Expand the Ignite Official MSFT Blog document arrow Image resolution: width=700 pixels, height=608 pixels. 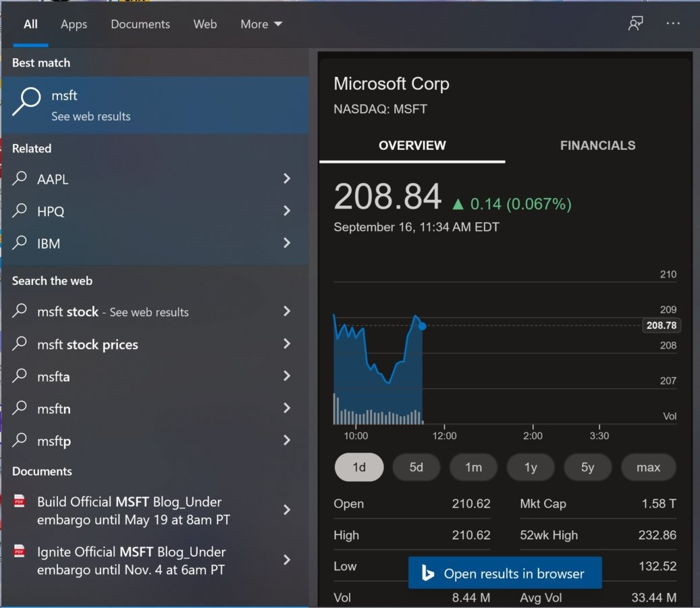(287, 560)
